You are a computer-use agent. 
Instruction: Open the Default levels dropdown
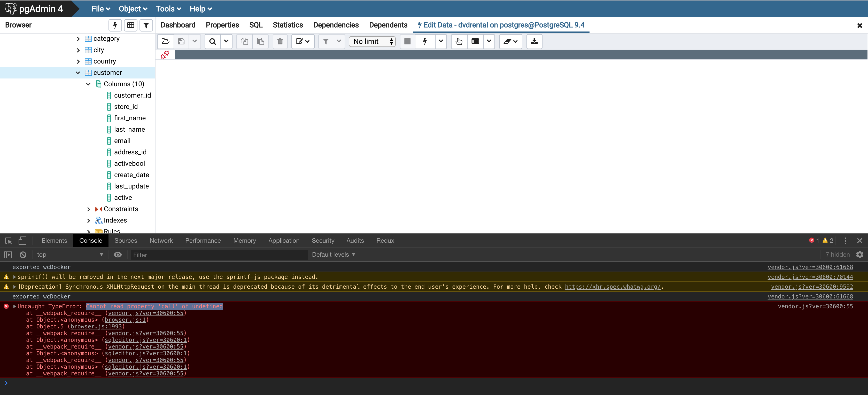click(334, 255)
